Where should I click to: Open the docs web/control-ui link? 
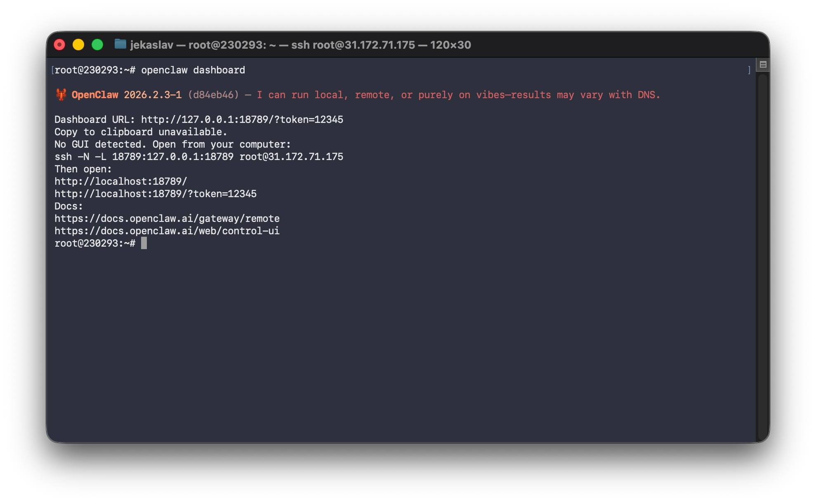pyautogui.click(x=167, y=231)
